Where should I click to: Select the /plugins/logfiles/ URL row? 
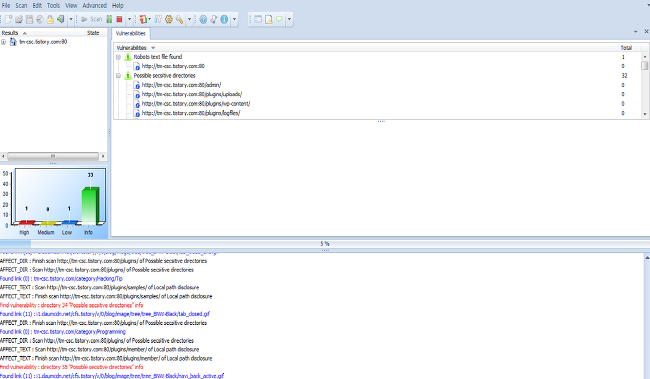point(377,113)
